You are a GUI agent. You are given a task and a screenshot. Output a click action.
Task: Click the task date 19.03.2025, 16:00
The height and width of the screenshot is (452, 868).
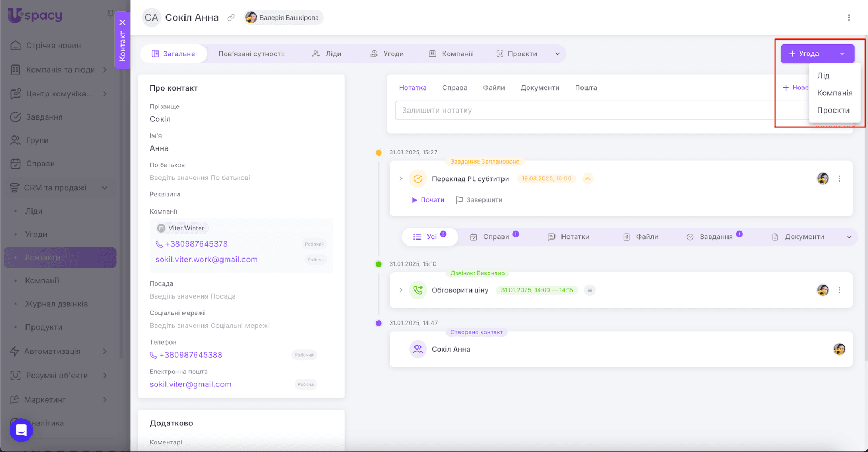point(547,179)
